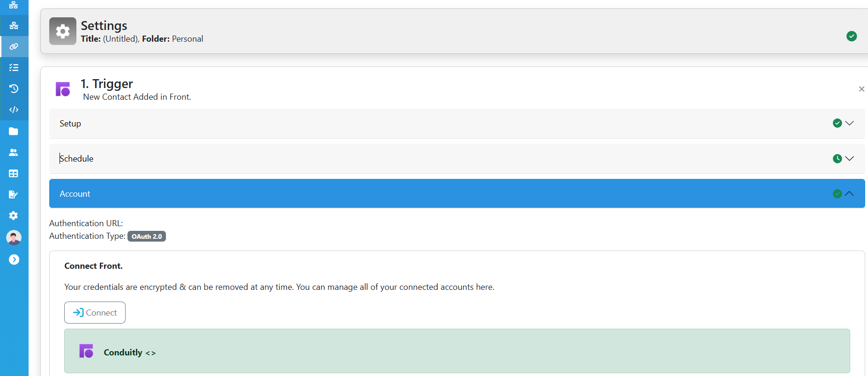Open the pen edit icon in the sidebar
The image size is (868, 376).
pyautogui.click(x=14, y=194)
